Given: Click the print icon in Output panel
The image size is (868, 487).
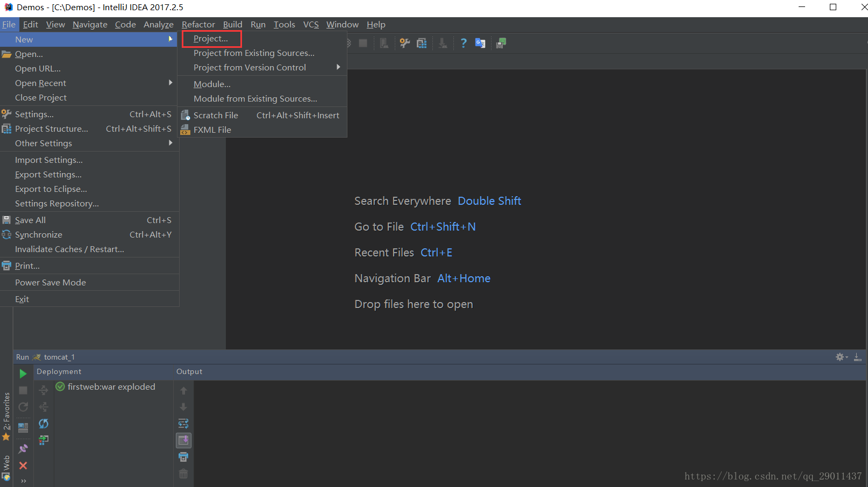Looking at the screenshot, I should pos(183,457).
